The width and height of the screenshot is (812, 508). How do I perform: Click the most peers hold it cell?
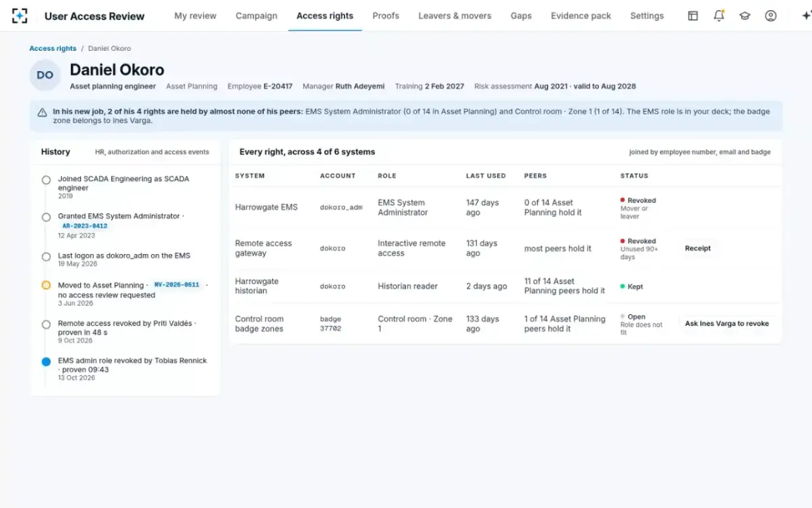click(x=558, y=249)
